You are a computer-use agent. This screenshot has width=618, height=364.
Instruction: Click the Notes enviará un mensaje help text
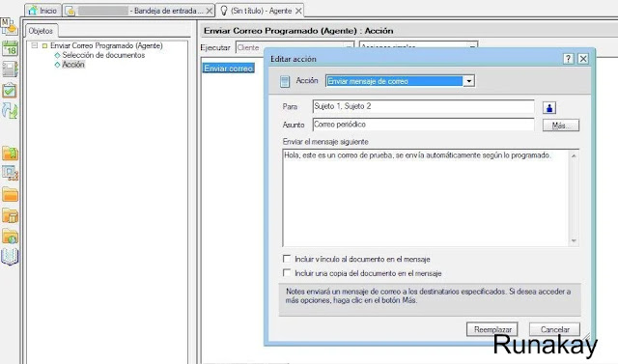[429, 295]
